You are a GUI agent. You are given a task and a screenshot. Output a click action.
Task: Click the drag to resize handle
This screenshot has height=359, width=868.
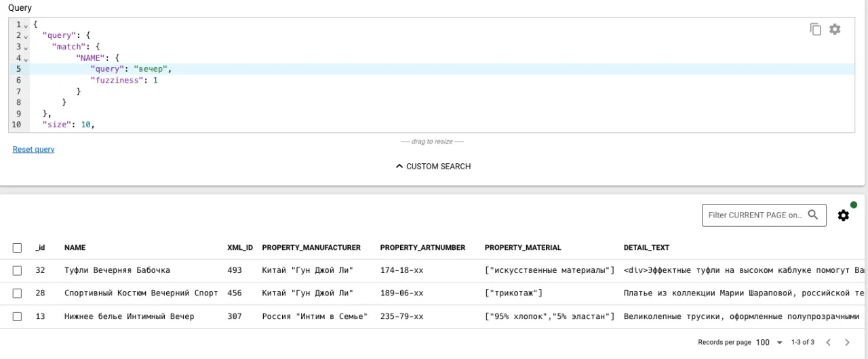point(431,142)
